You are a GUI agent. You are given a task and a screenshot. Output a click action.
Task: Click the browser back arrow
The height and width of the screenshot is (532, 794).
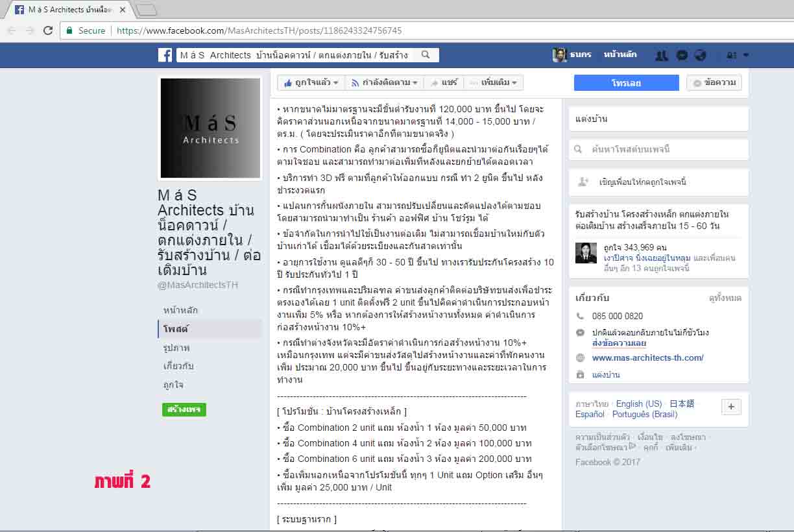point(12,30)
